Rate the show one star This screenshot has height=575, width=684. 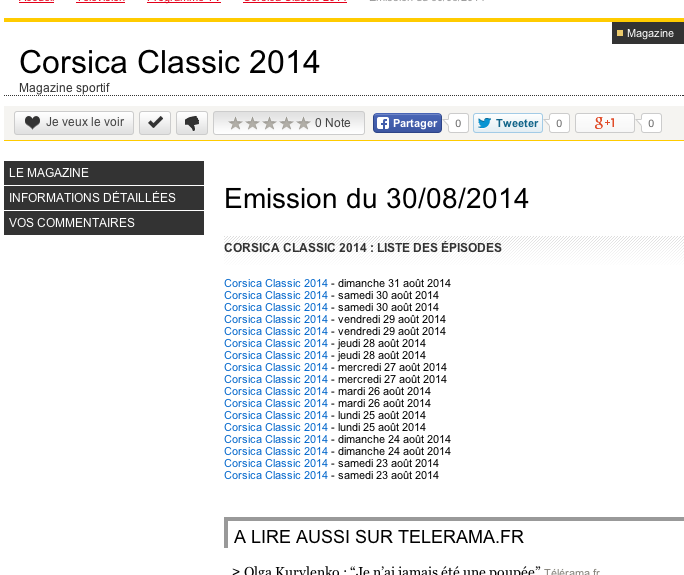pyautogui.click(x=235, y=123)
